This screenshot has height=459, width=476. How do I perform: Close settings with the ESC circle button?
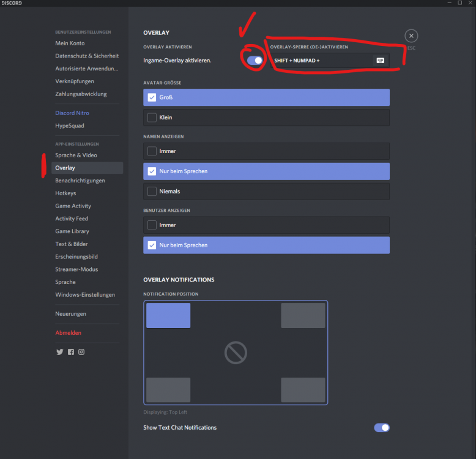[411, 36]
